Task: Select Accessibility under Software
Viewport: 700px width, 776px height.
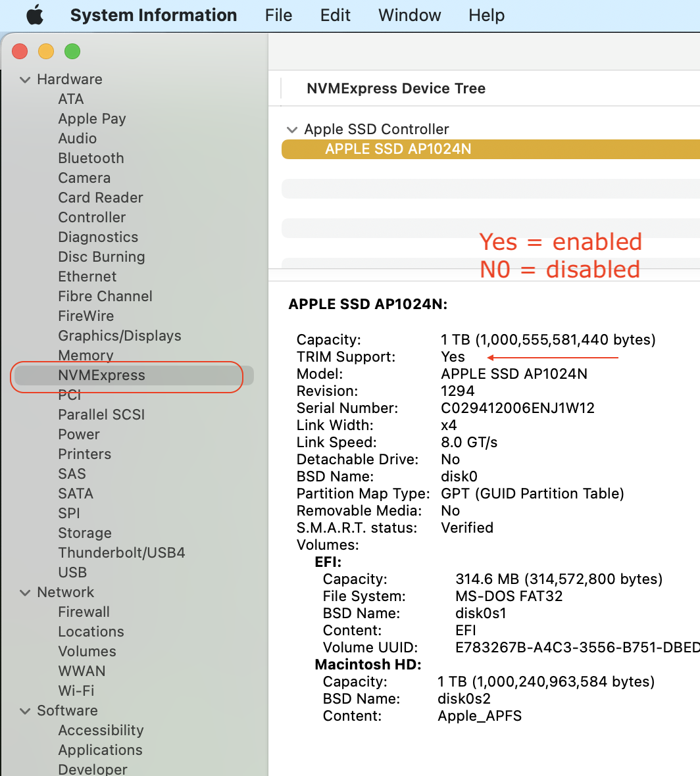Action: pos(101,731)
